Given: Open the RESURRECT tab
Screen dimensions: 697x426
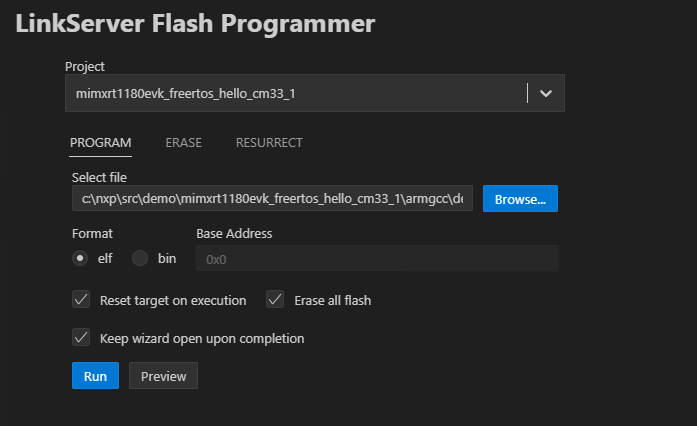Looking at the screenshot, I should pos(269,142).
